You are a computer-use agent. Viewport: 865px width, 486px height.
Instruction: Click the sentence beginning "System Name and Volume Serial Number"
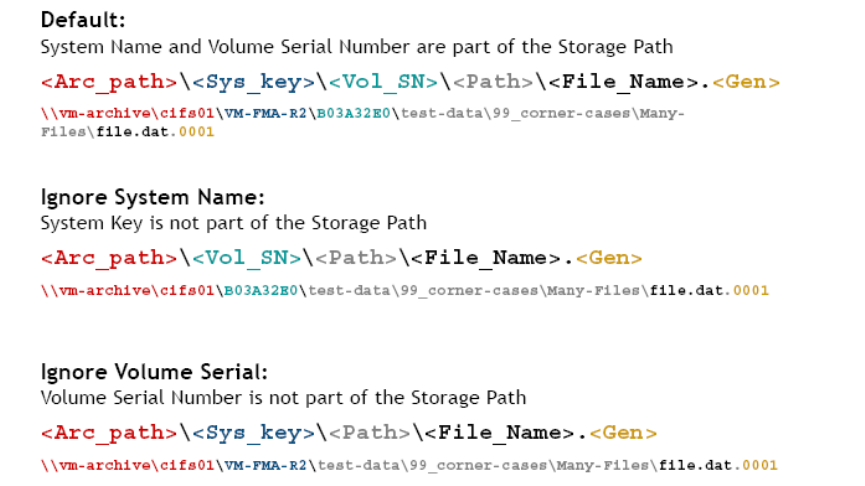(x=356, y=46)
